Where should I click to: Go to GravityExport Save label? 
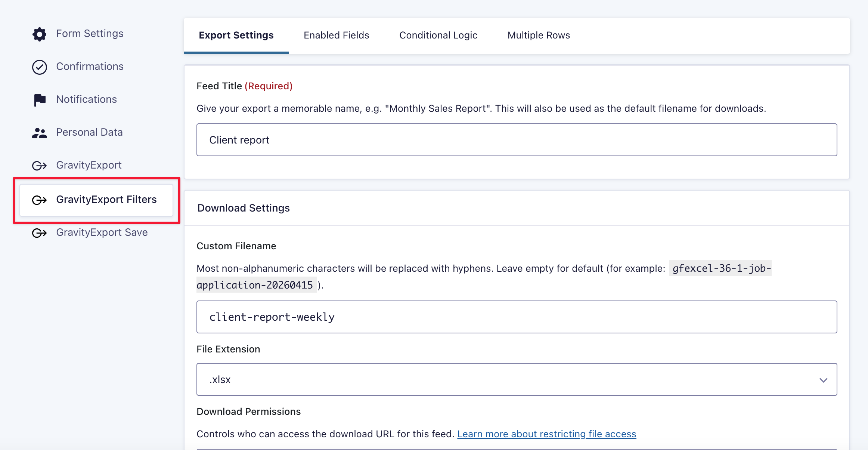click(x=102, y=232)
